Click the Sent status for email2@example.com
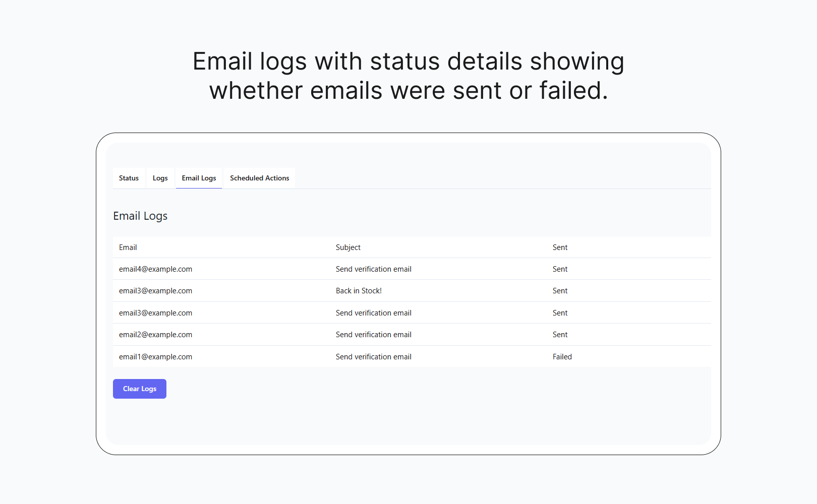Screen dimensions: 817x504 click(560, 335)
